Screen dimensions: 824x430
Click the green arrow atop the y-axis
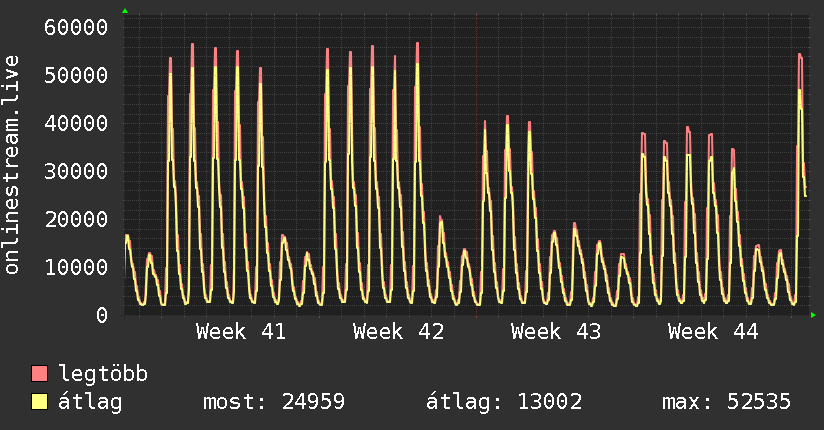[125, 11]
